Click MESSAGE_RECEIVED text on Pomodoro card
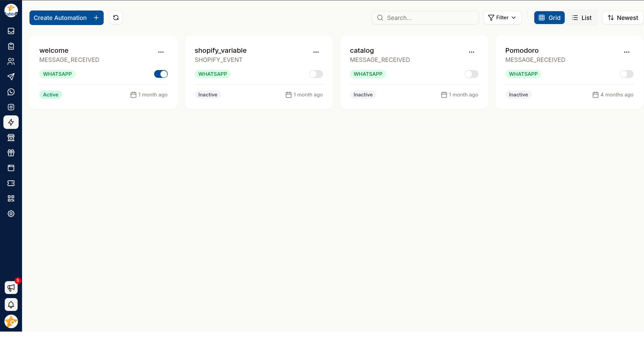The width and height of the screenshot is (644, 339). [535, 60]
